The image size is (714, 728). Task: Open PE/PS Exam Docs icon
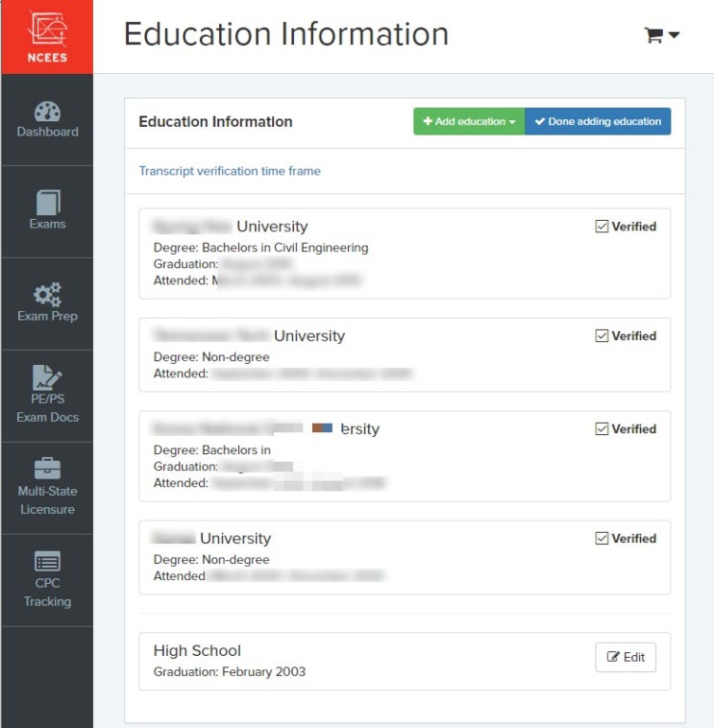tap(47, 377)
